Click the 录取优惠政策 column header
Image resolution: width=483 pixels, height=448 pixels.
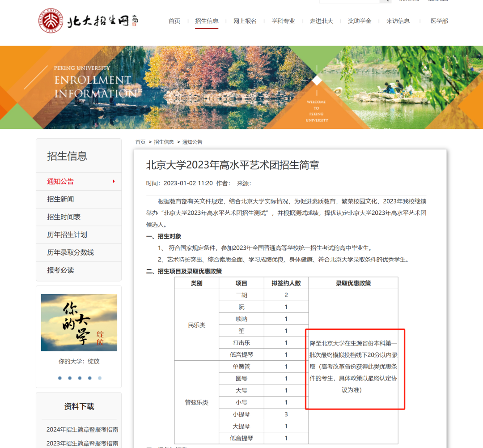point(353,283)
